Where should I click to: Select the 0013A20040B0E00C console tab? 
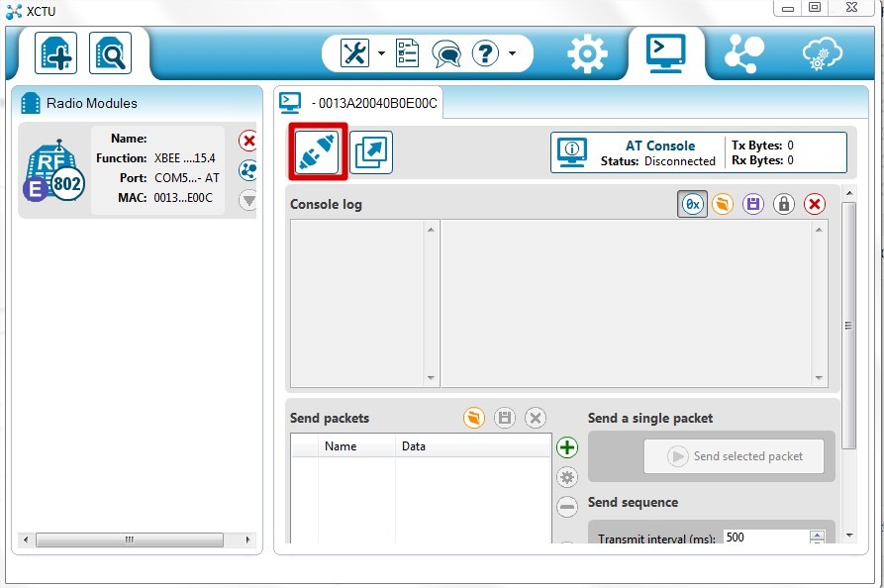click(x=359, y=103)
